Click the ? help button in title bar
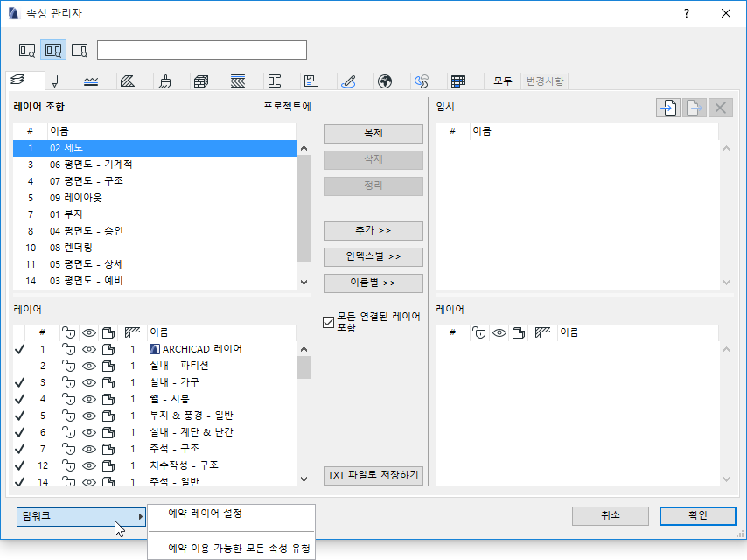Screen dimensions: 747x560 (x=687, y=13)
